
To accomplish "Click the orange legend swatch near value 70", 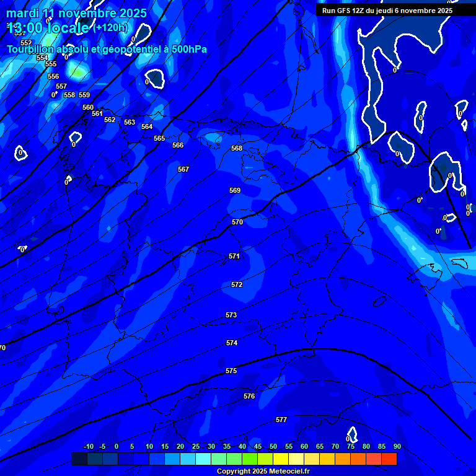I will coord(327,459).
